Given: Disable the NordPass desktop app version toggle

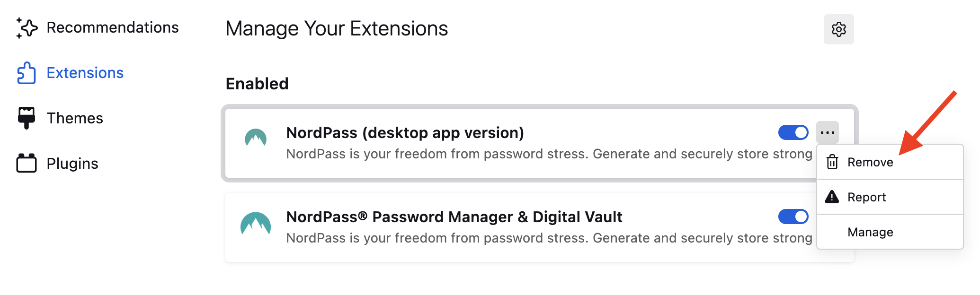Looking at the screenshot, I should pos(793,132).
